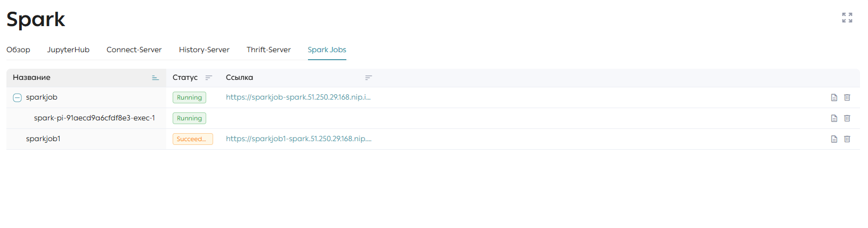Click Running status badge of sparkjob
Screen dimensions: 868x228
pyautogui.click(x=189, y=97)
